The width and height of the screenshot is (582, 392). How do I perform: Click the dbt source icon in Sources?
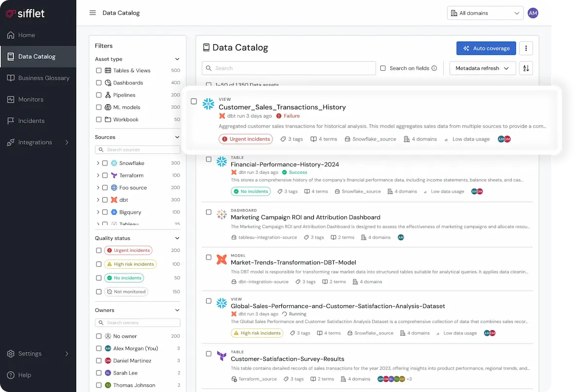point(114,200)
